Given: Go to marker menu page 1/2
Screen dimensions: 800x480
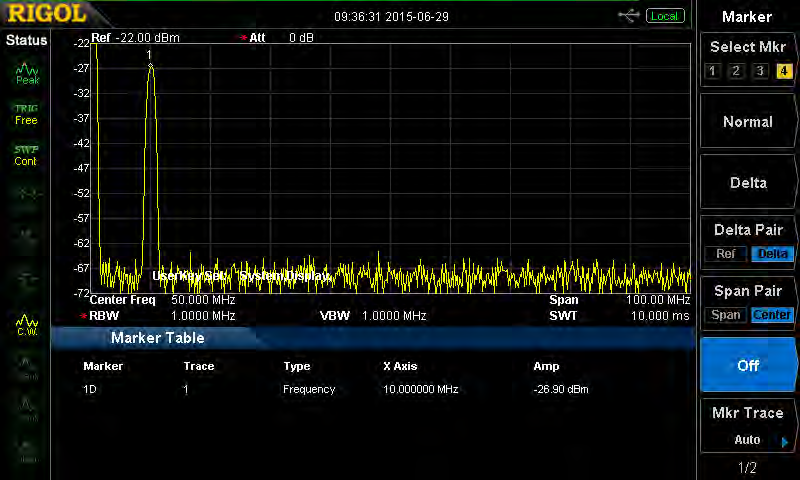Looking at the screenshot, I should (747, 467).
